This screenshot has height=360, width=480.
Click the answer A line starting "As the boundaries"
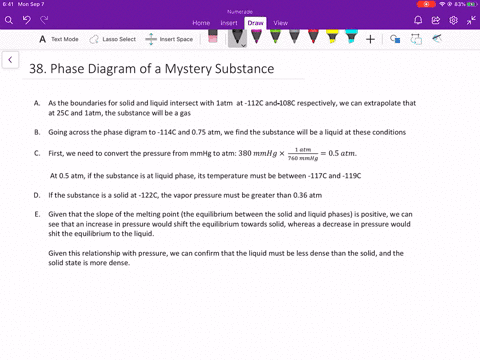point(232,103)
